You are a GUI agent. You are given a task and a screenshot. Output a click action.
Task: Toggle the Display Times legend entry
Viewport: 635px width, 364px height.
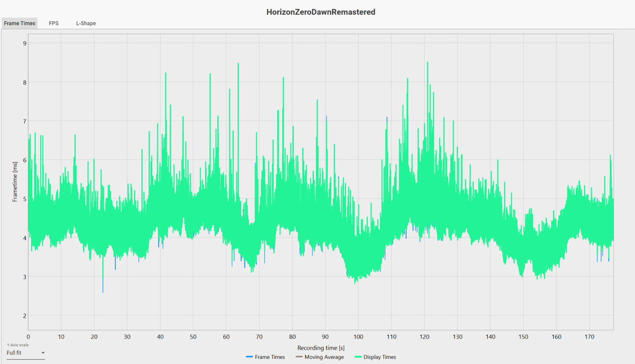click(x=375, y=357)
